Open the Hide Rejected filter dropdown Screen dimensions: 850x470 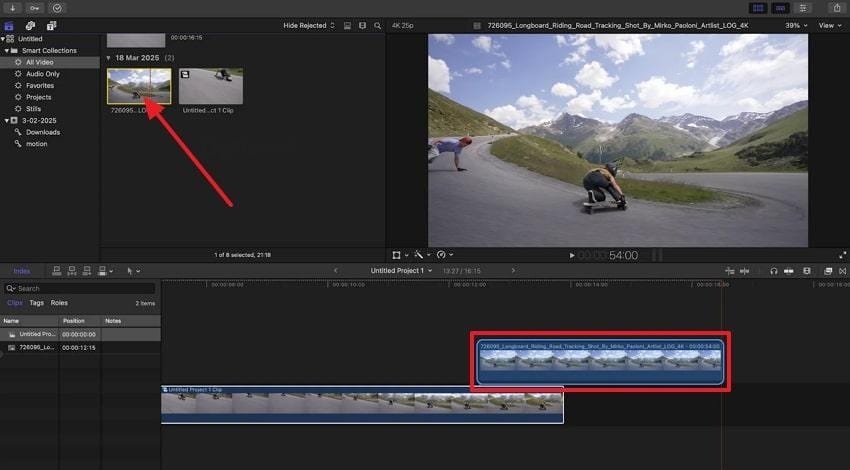point(309,25)
